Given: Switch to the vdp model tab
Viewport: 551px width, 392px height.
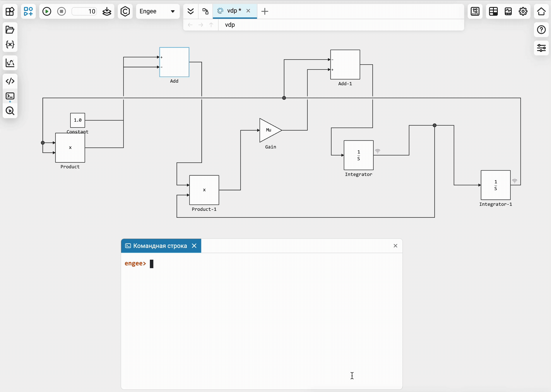Looking at the screenshot, I should [231, 11].
